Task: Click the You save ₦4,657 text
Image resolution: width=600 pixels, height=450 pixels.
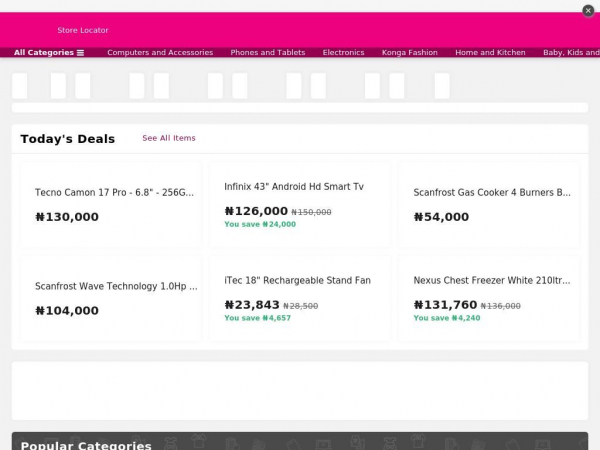Action: pos(258,318)
